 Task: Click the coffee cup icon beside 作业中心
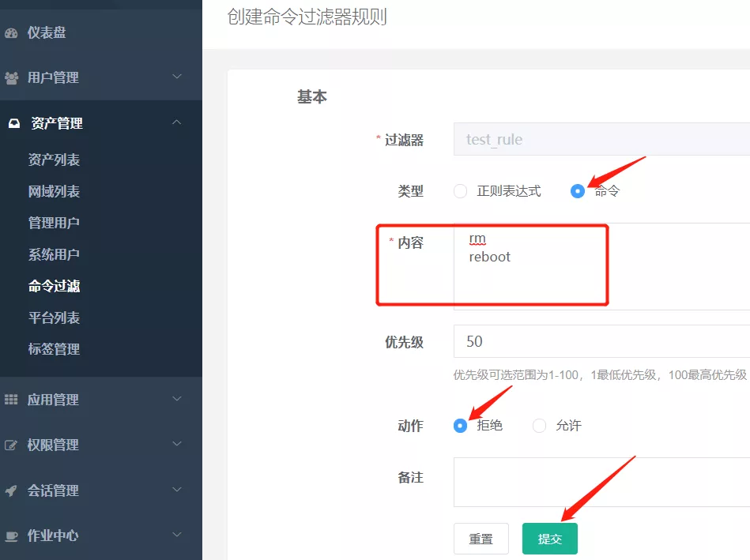11,536
